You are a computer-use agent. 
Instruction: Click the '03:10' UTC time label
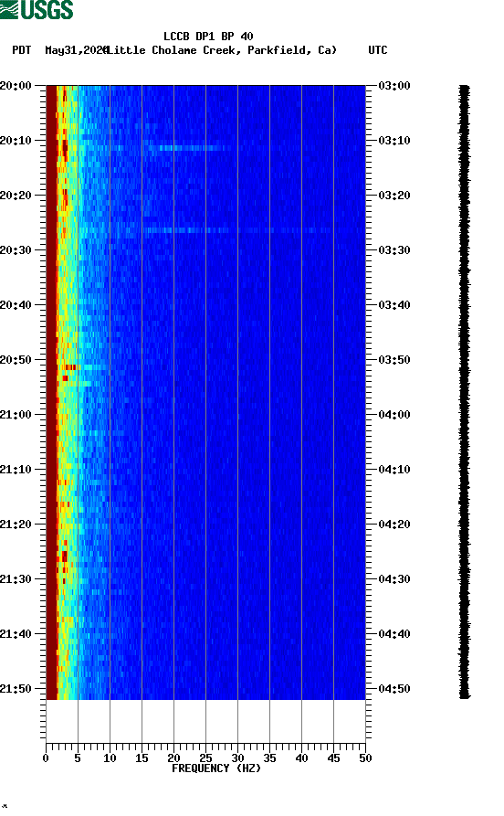(394, 141)
